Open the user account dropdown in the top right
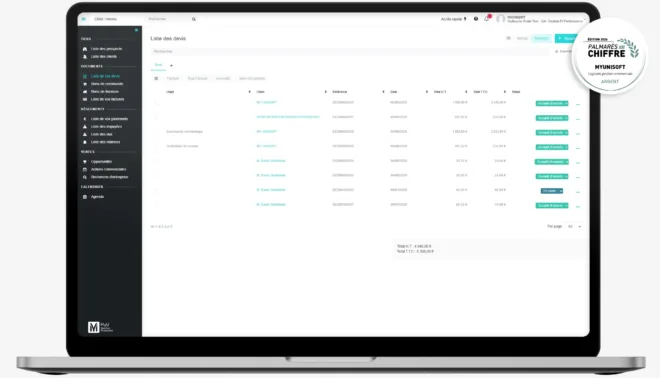Viewport: 660px width, 378px height. coord(541,19)
